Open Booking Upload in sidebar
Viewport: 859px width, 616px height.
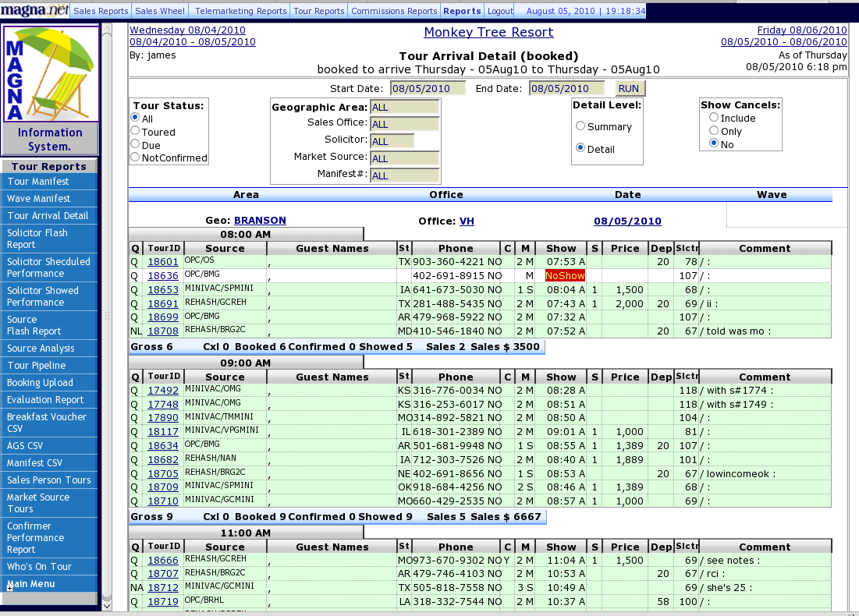[49, 383]
